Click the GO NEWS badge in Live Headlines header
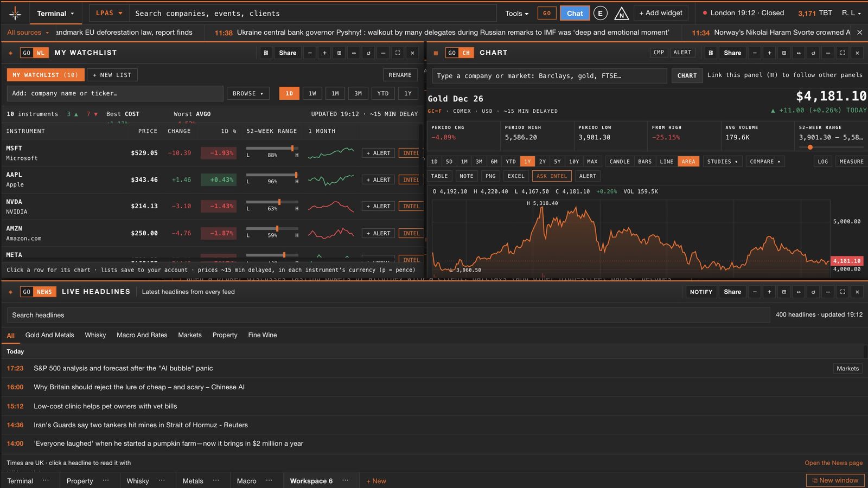This screenshot has width=868, height=488. [37, 292]
